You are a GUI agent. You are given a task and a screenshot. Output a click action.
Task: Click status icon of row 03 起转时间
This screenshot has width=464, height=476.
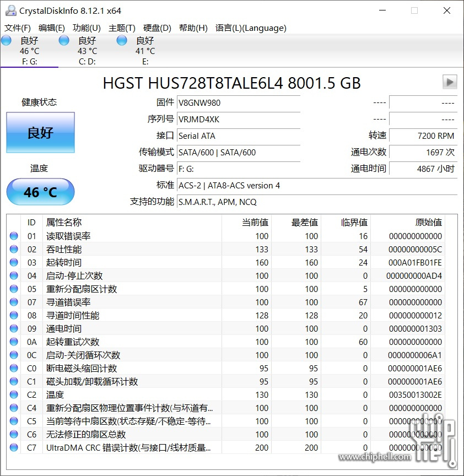[x=14, y=262]
